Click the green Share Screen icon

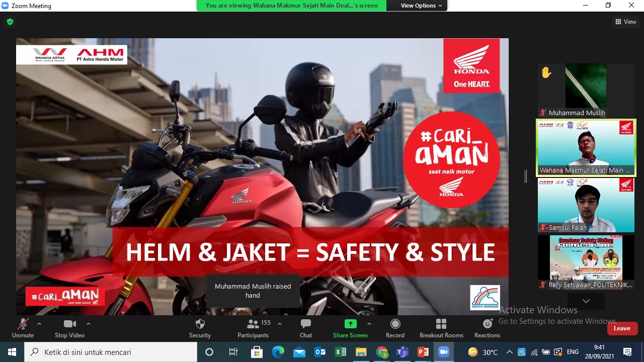[x=350, y=324]
